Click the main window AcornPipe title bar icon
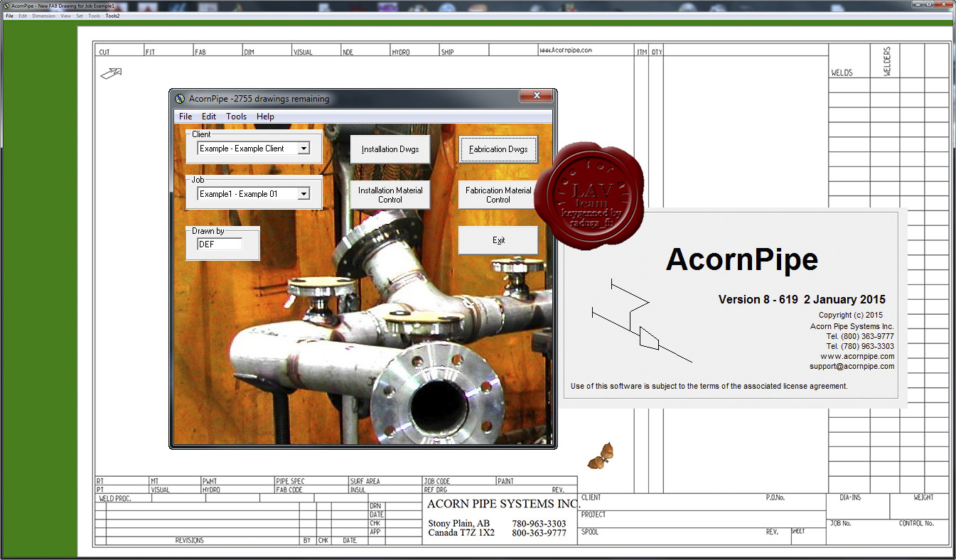Screen dimensions: 956x560 point(5,6)
